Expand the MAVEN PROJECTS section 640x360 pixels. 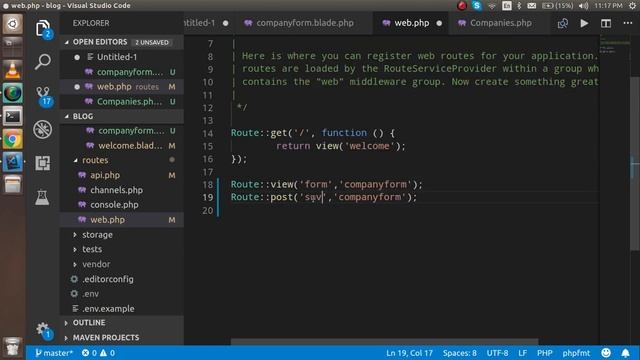coord(122,338)
